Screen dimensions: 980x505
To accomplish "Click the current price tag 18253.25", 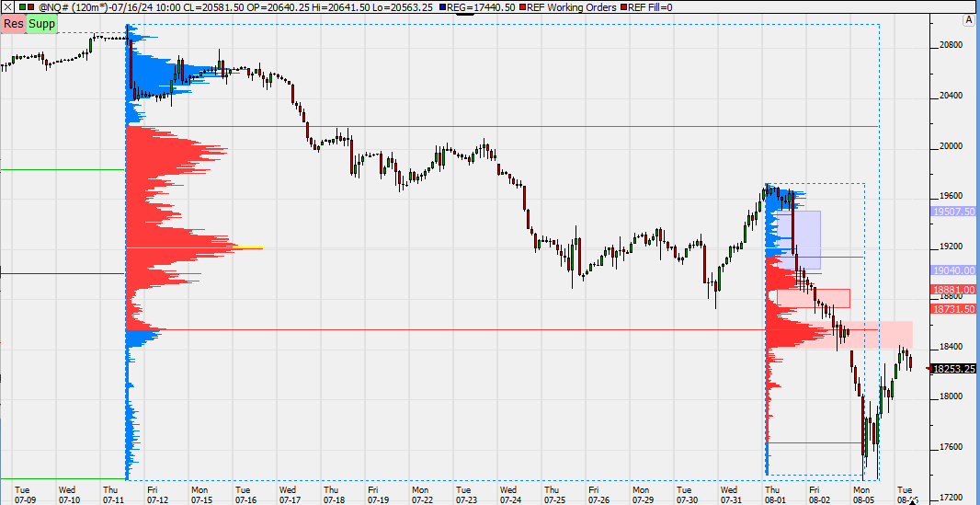I will coord(953,370).
